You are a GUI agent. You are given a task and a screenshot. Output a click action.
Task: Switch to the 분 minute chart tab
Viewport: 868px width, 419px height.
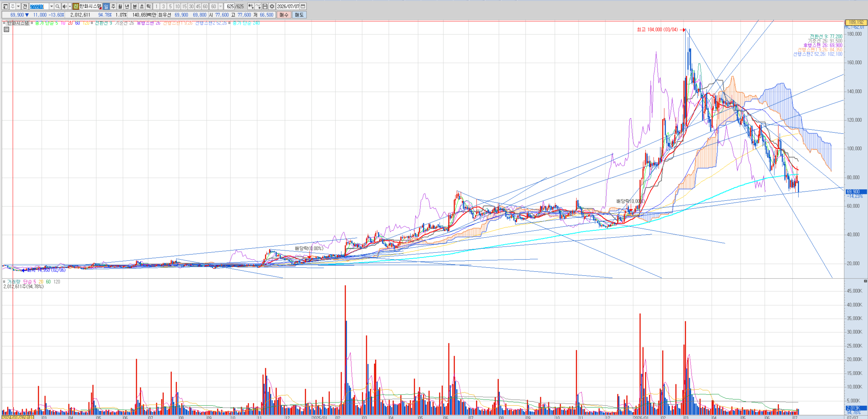tap(135, 6)
